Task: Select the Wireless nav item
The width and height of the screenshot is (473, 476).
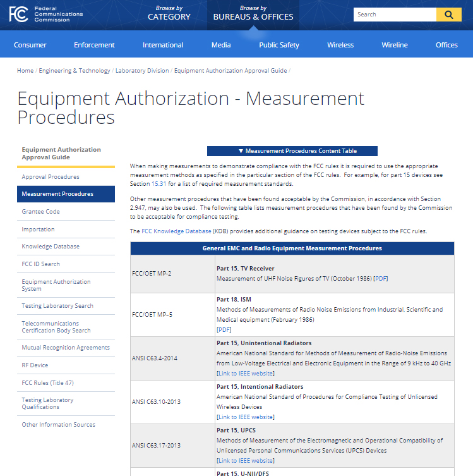Action: pyautogui.click(x=340, y=45)
